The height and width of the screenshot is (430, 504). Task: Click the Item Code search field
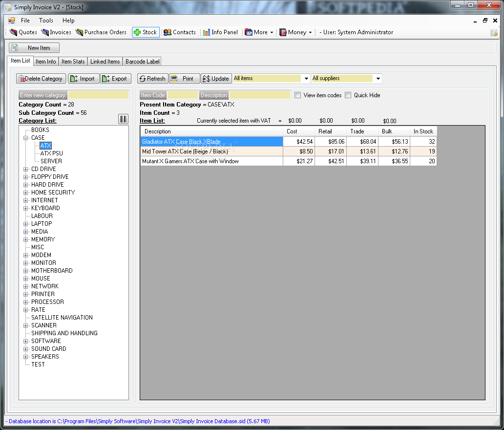[182, 95]
